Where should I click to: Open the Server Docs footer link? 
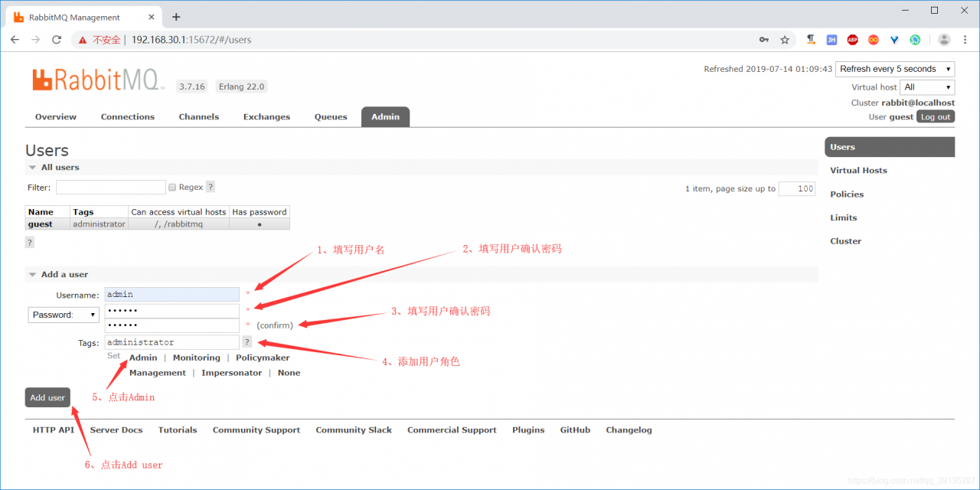(116, 430)
